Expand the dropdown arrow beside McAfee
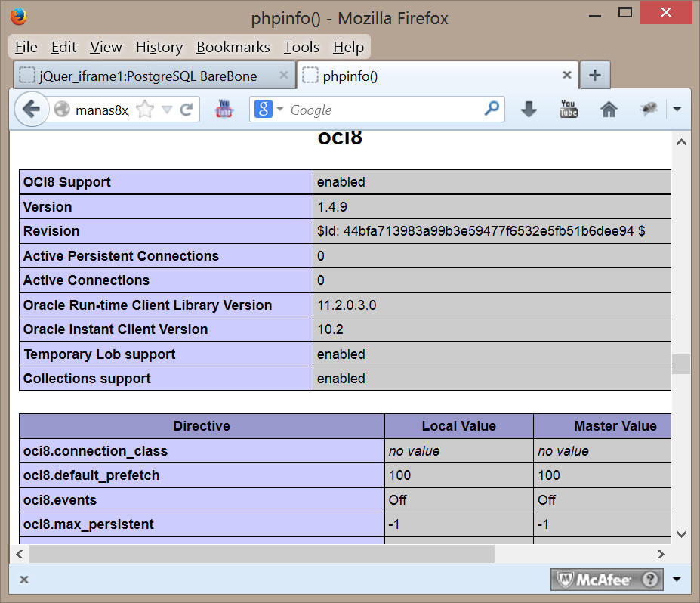 (677, 580)
